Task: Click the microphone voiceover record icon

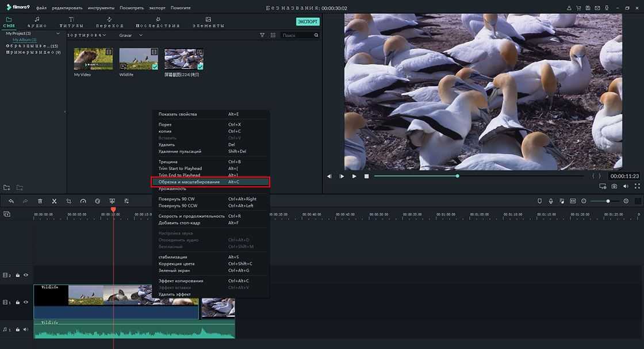Action: 551,201
